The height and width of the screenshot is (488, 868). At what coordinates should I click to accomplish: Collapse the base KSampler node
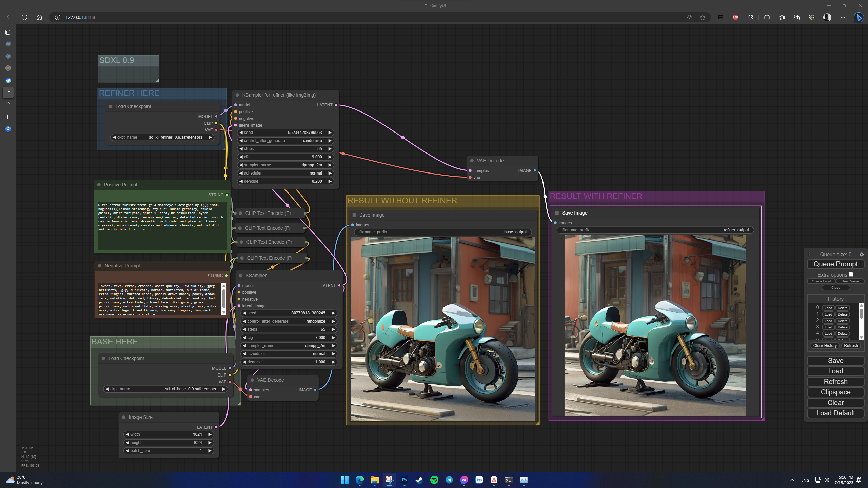[x=241, y=276]
